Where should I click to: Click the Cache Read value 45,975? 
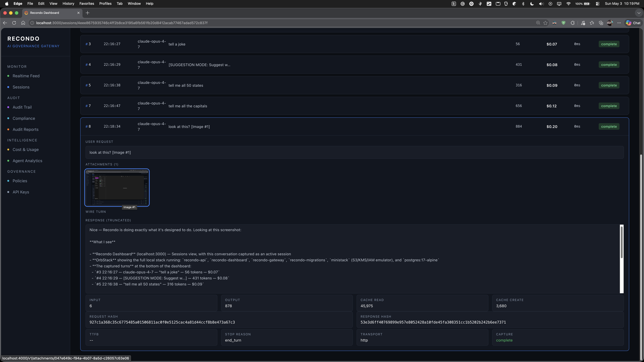pos(367,306)
